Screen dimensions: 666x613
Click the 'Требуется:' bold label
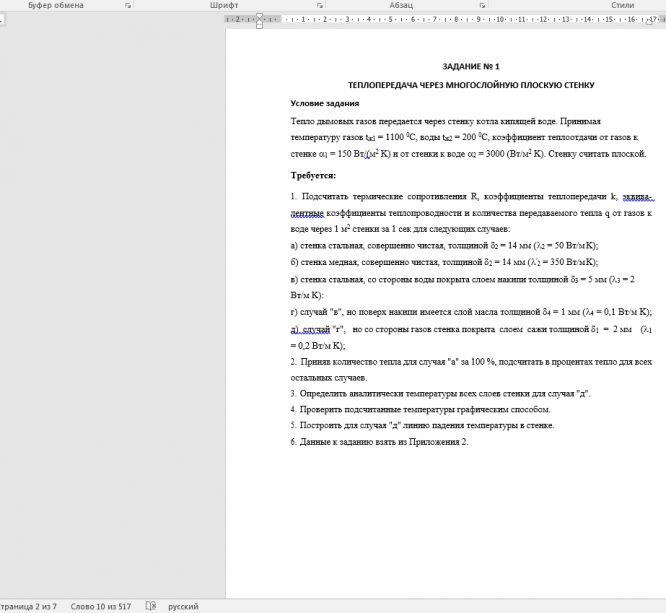(313, 175)
